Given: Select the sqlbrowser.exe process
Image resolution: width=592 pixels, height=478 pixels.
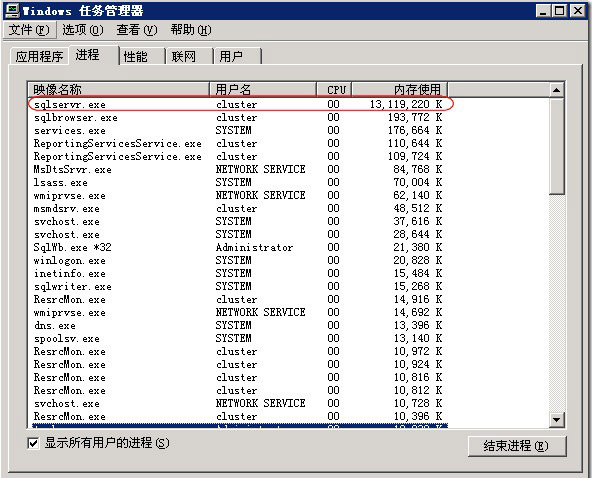Looking at the screenshot, I should (238, 117).
